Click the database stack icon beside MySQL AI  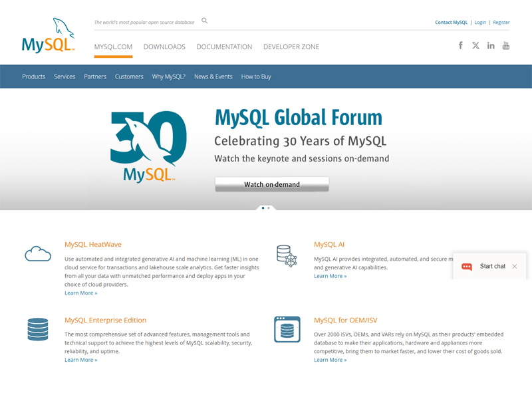tap(285, 255)
